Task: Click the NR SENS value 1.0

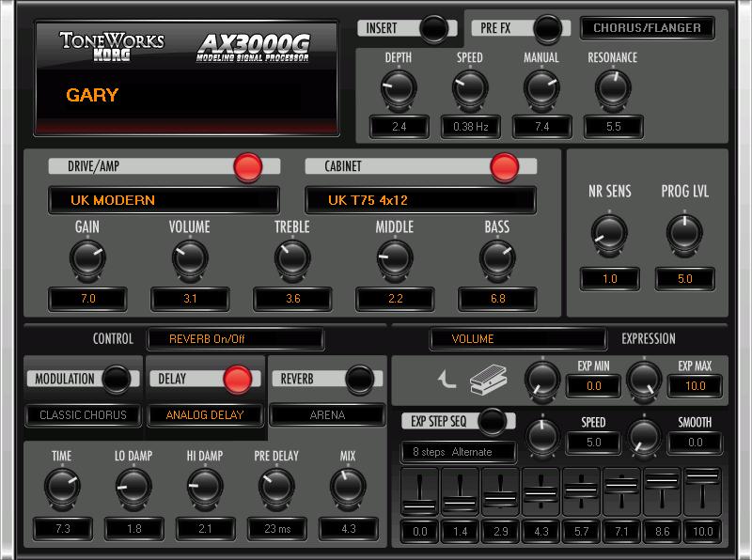Action: (609, 279)
